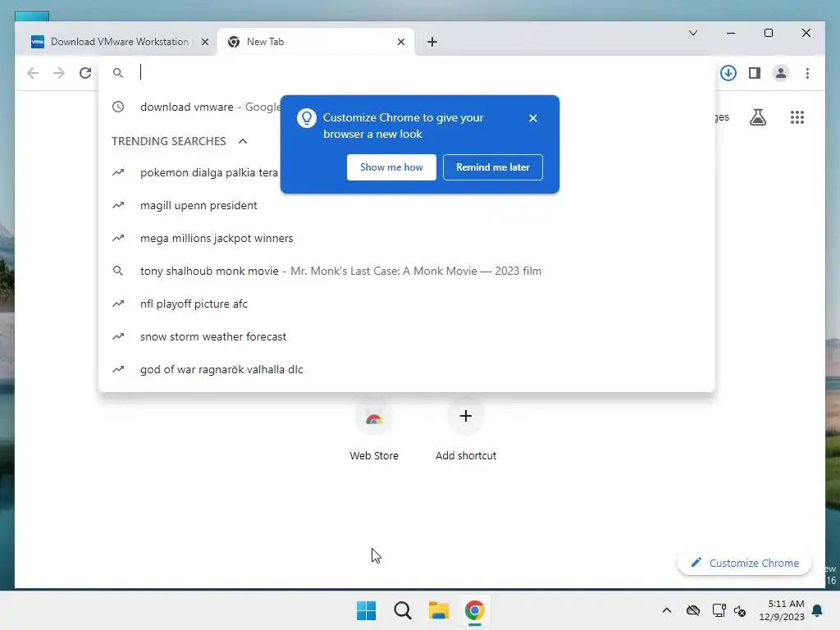Click the address bar search magnifier icon
Viewport: 840px width, 630px height.
118,73
